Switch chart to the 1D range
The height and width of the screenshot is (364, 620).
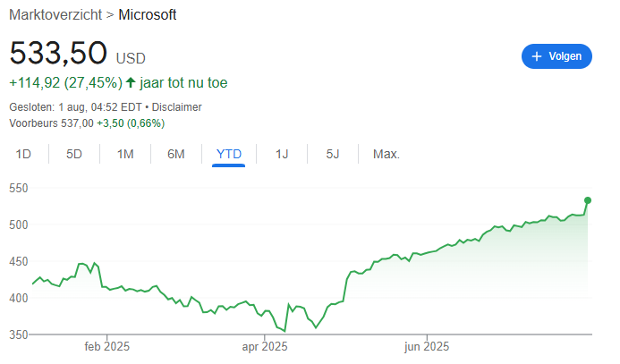pyautogui.click(x=23, y=154)
